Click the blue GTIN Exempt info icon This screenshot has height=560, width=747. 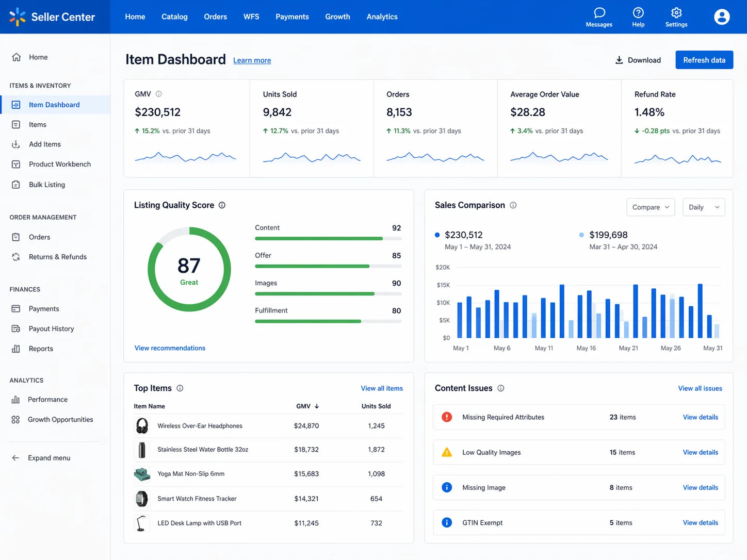click(447, 522)
